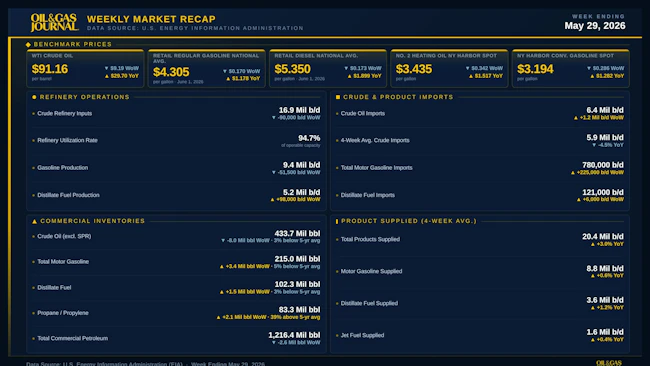Image resolution: width=650 pixels, height=366 pixels.
Task: Select the Total Commercial Petroleum row label
Action: [x=73, y=338]
